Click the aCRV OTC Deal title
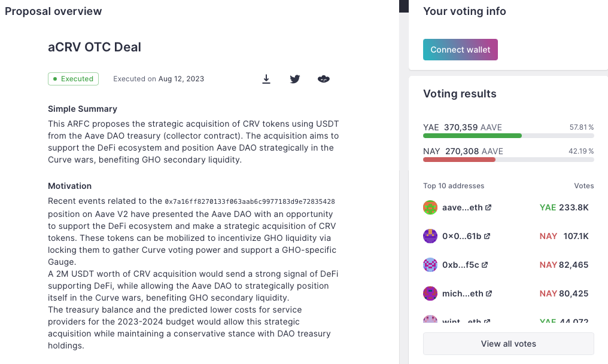 pos(95,47)
